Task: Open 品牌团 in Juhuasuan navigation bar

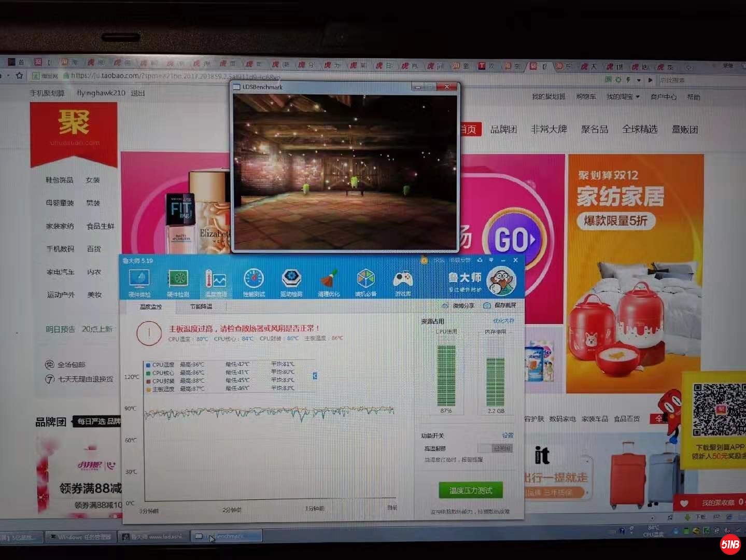Action: click(x=503, y=129)
